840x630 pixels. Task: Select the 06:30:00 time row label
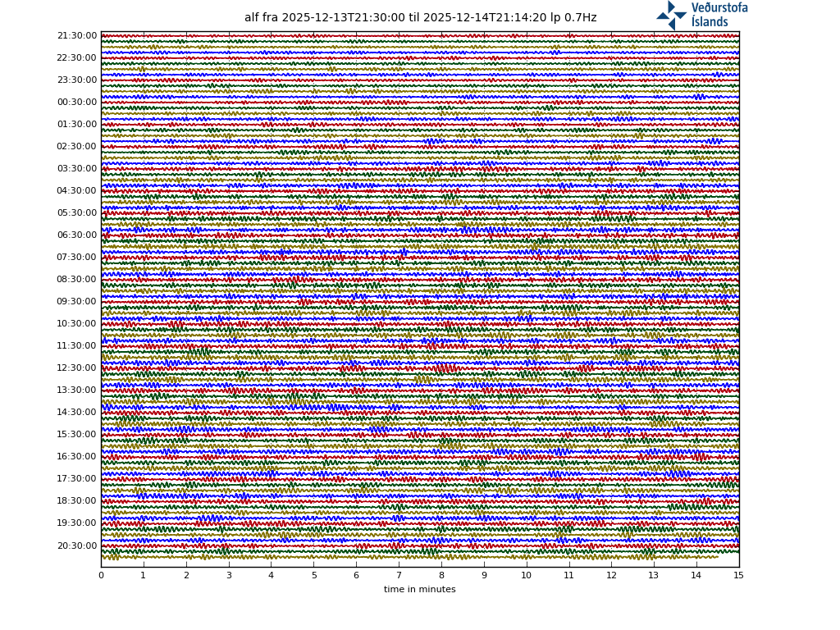pyautogui.click(x=76, y=235)
